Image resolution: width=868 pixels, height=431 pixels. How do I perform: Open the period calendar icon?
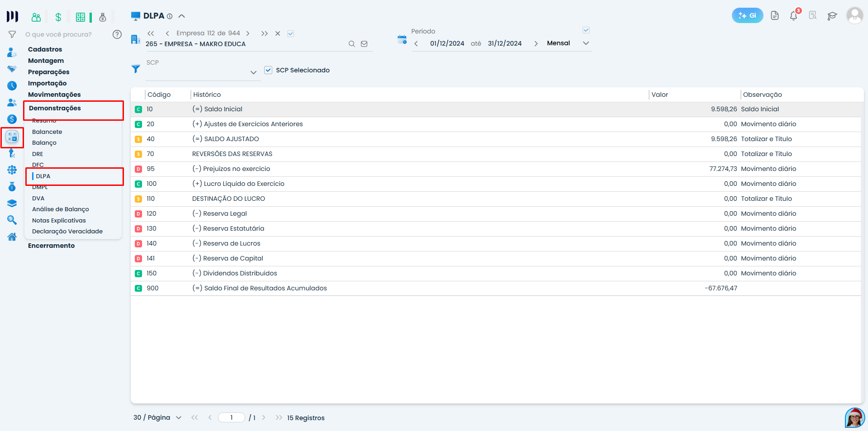pyautogui.click(x=402, y=40)
